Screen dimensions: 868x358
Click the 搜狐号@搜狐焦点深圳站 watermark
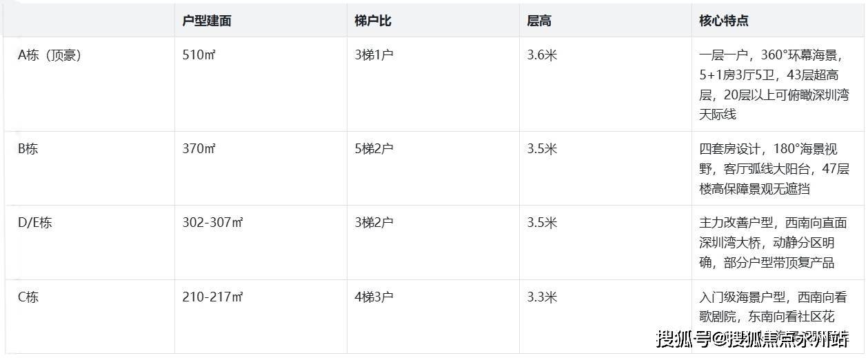[x=752, y=339]
